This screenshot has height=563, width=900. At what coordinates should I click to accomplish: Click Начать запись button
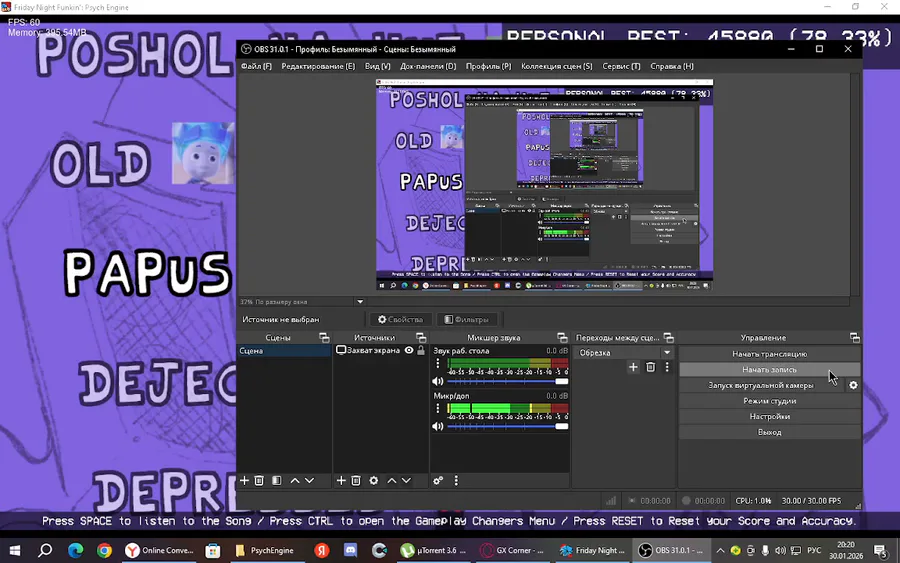(x=769, y=370)
